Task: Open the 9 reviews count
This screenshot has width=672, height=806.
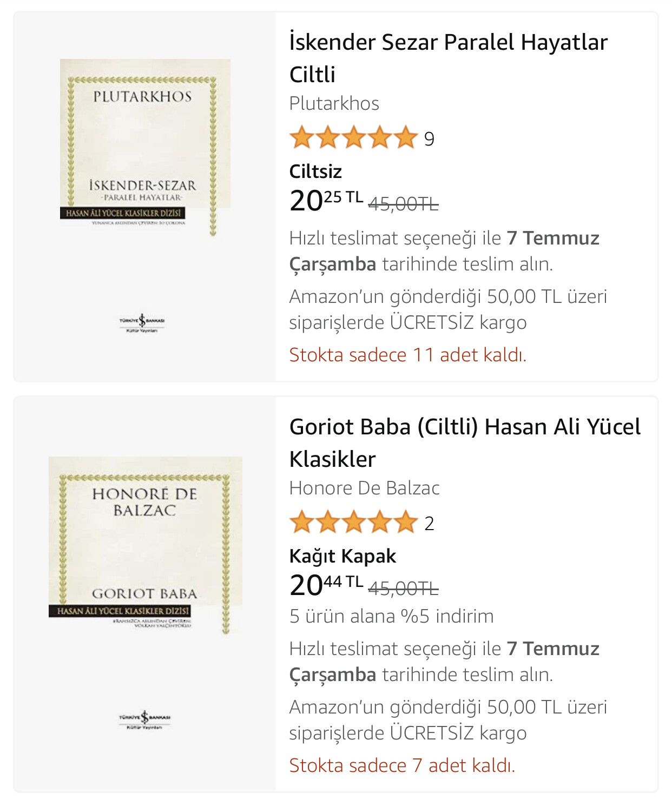Action: (x=429, y=139)
